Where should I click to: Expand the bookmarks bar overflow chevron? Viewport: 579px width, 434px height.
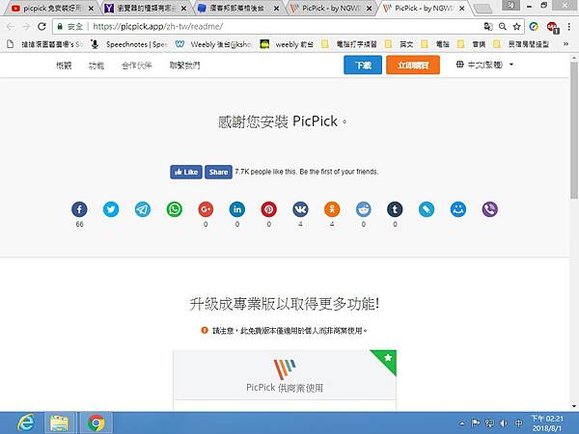click(x=566, y=44)
